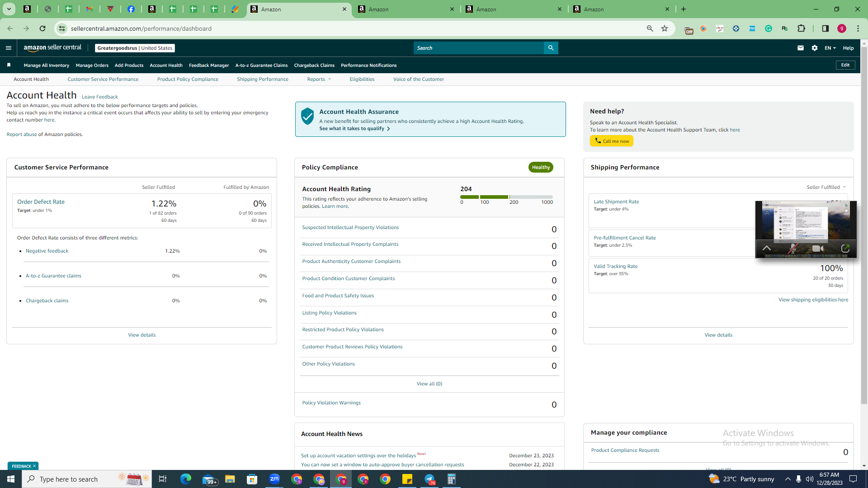Image resolution: width=868 pixels, height=488 pixels.
Task: Open Voice of the Customer tab
Action: click(419, 79)
